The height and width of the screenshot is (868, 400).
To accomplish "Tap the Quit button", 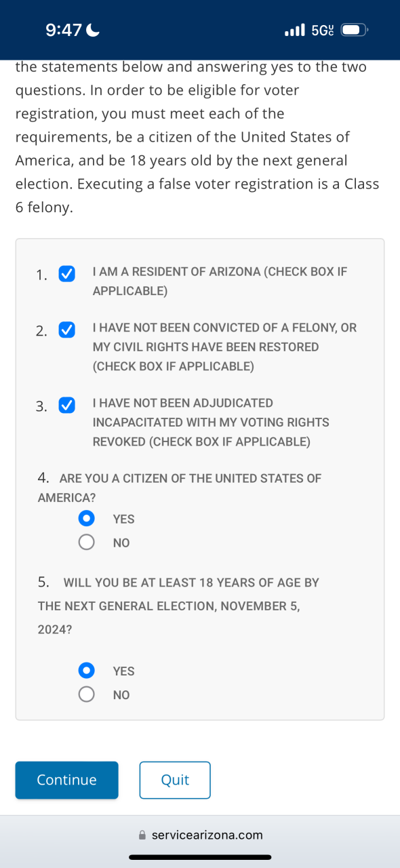I will (x=175, y=780).
